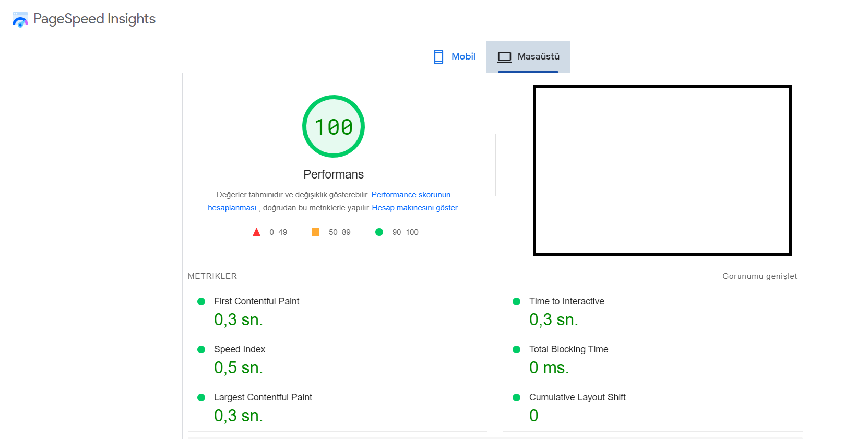Image resolution: width=868 pixels, height=439 pixels.
Task: Click the desktop laptop icon
Action: [504, 56]
